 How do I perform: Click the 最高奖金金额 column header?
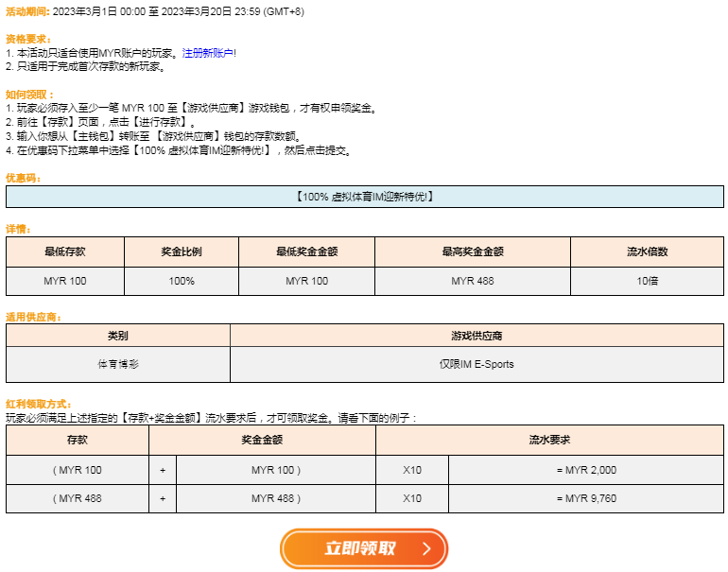[x=472, y=252]
